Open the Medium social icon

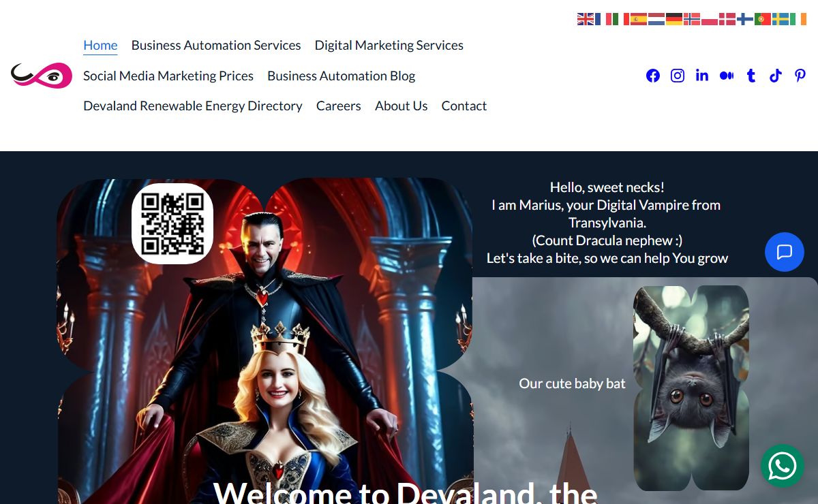point(727,76)
